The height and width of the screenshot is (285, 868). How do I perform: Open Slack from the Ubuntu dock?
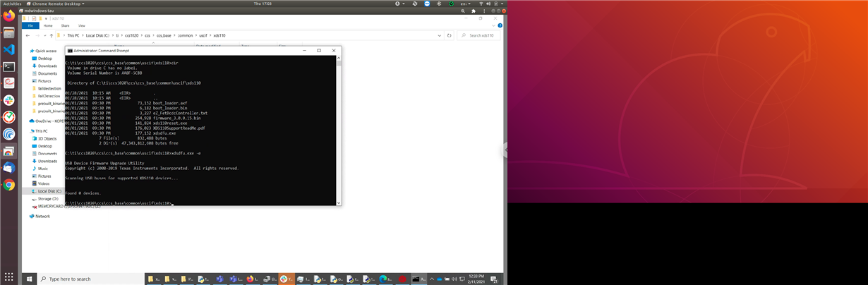8,100
